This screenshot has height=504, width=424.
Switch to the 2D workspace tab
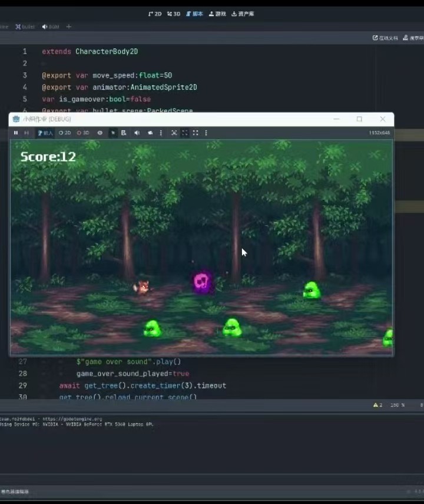(x=155, y=14)
